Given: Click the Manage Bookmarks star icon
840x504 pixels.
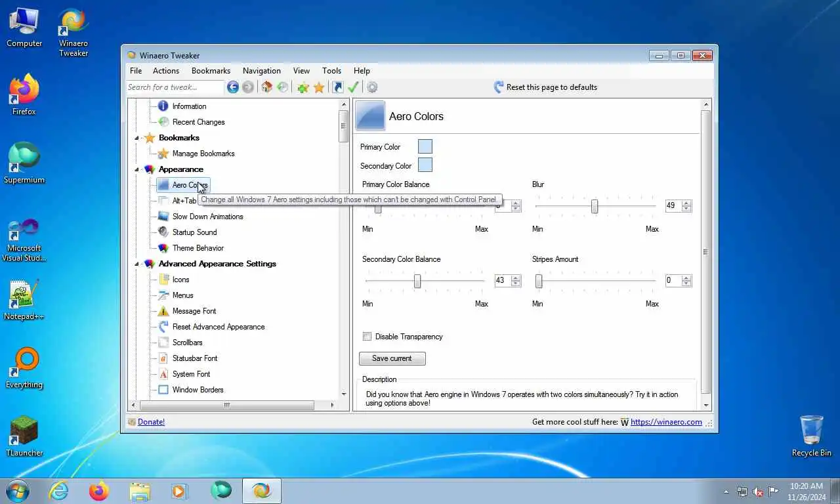Looking at the screenshot, I should click(163, 154).
